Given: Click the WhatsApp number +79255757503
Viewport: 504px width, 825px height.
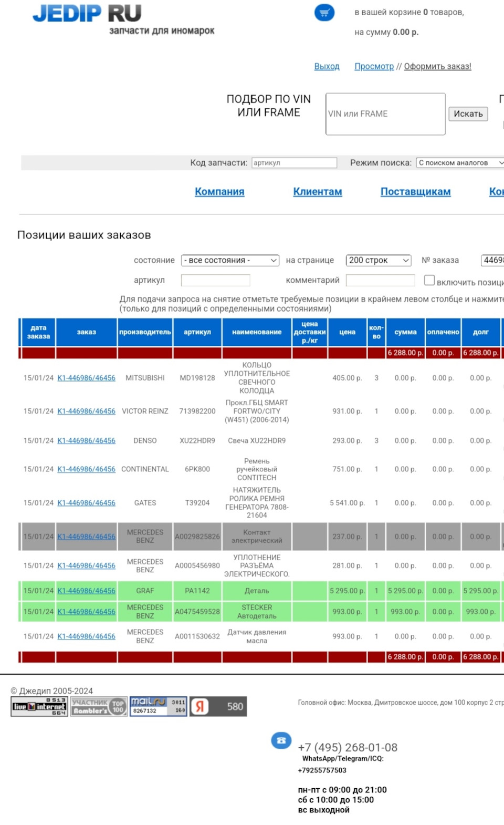Looking at the screenshot, I should 322,770.
